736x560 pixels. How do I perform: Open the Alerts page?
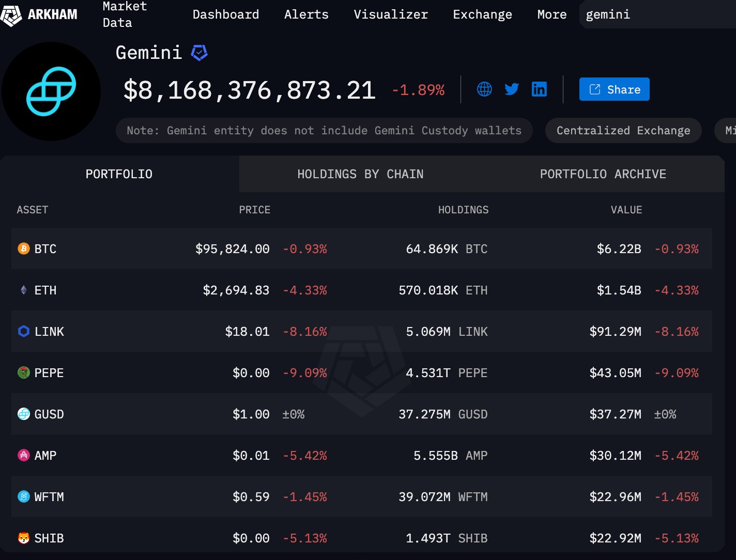[x=306, y=14]
